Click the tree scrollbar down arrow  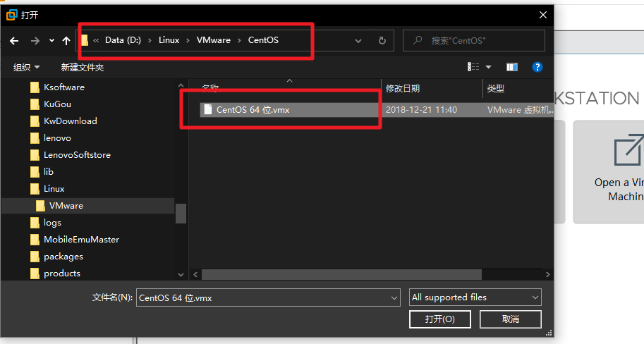coord(181,275)
